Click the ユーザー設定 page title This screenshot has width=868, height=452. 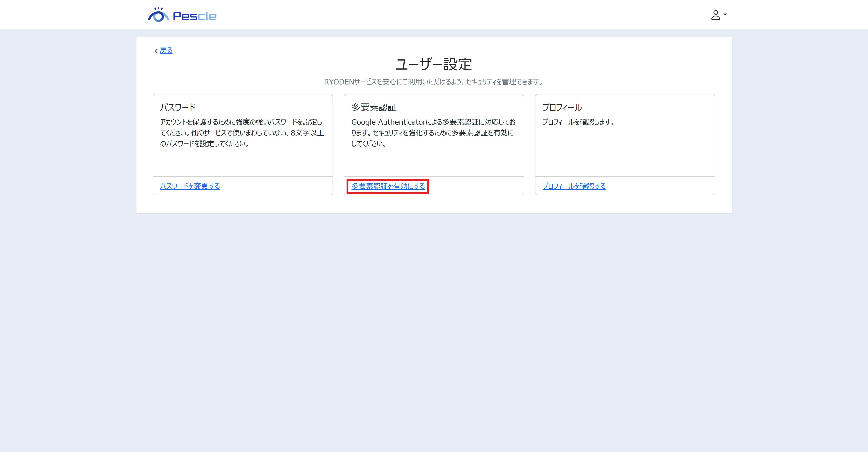pyautogui.click(x=434, y=64)
